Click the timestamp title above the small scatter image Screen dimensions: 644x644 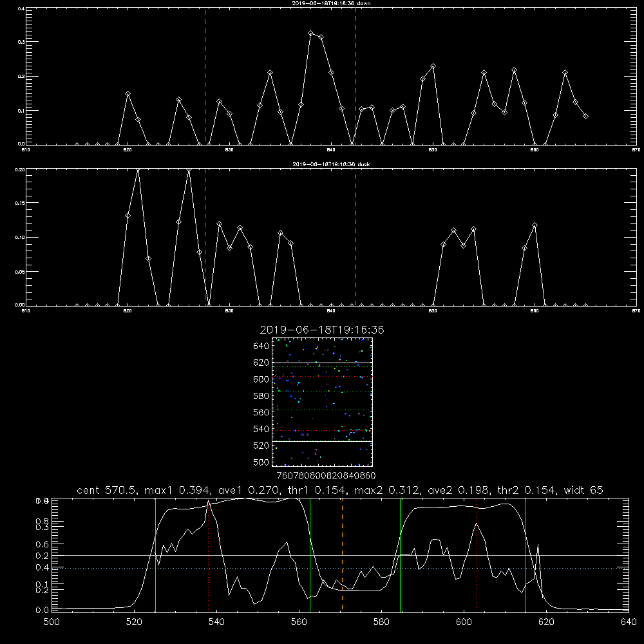click(322, 330)
